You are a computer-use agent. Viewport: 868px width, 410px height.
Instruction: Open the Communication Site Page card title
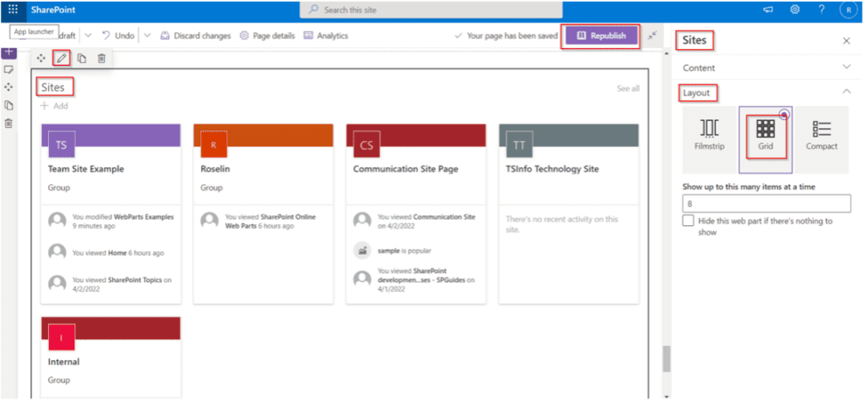coord(406,169)
